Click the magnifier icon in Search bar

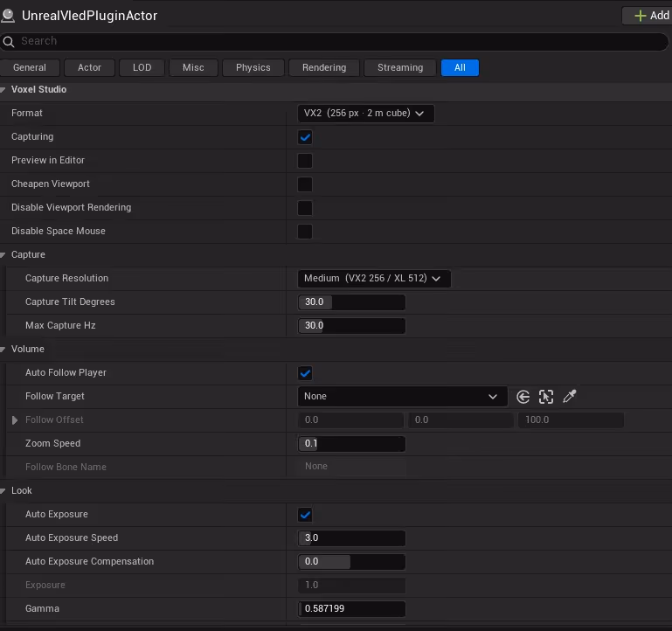pos(9,42)
